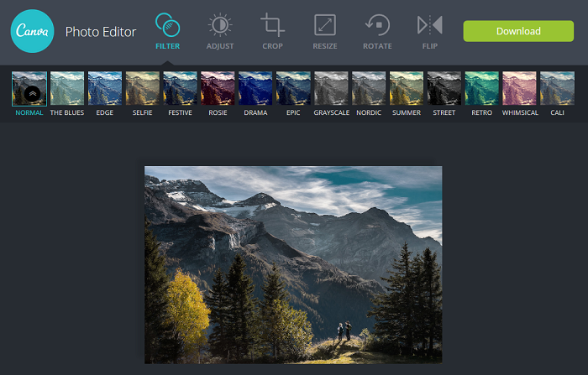Apply the Street filter thumbnail
The width and height of the screenshot is (588, 375).
pos(444,88)
